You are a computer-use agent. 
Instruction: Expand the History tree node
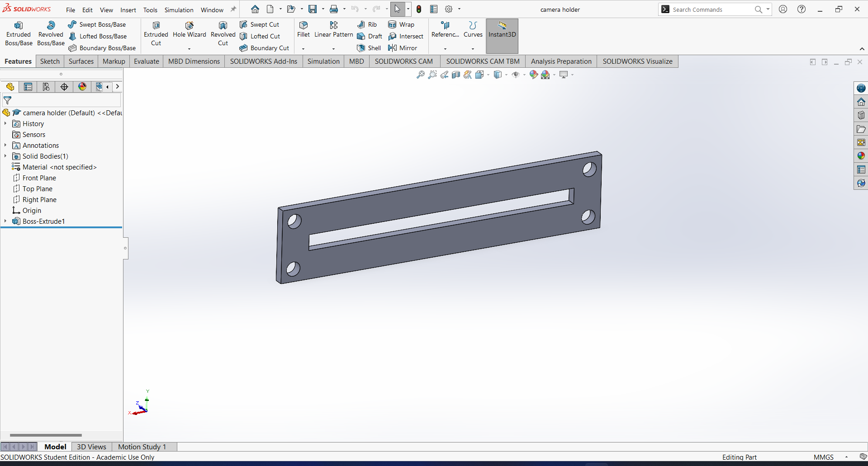coord(5,123)
